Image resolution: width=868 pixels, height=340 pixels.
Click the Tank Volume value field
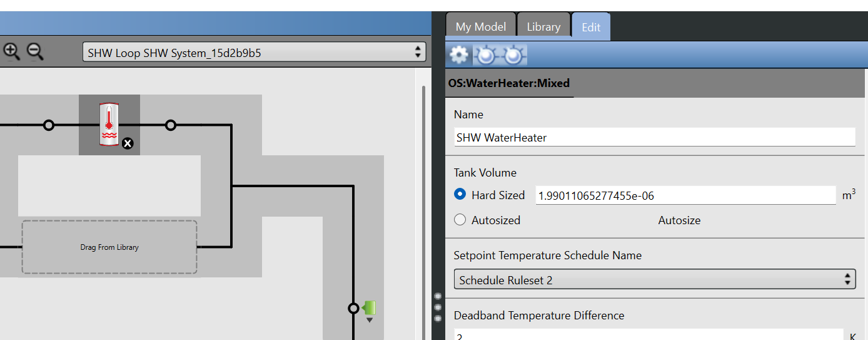pos(685,195)
